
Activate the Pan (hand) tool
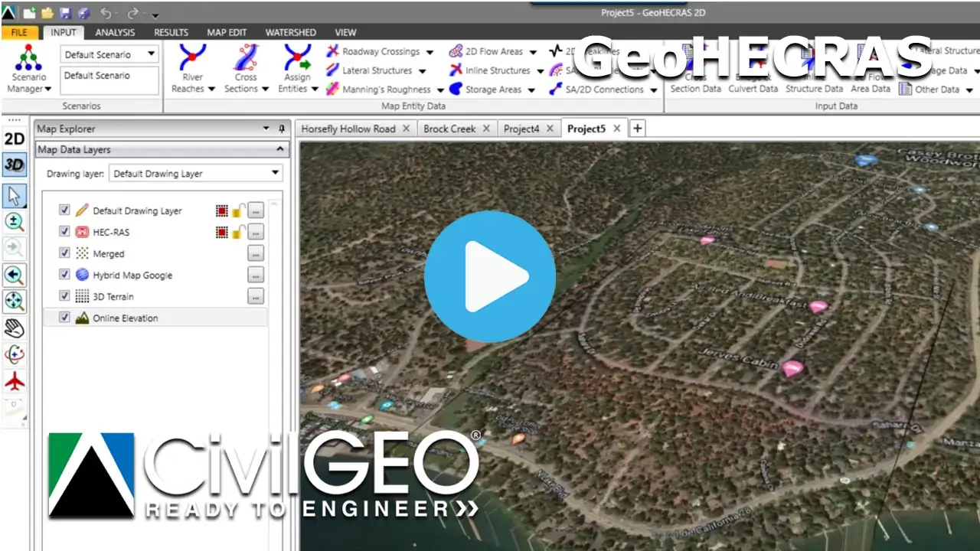point(14,328)
